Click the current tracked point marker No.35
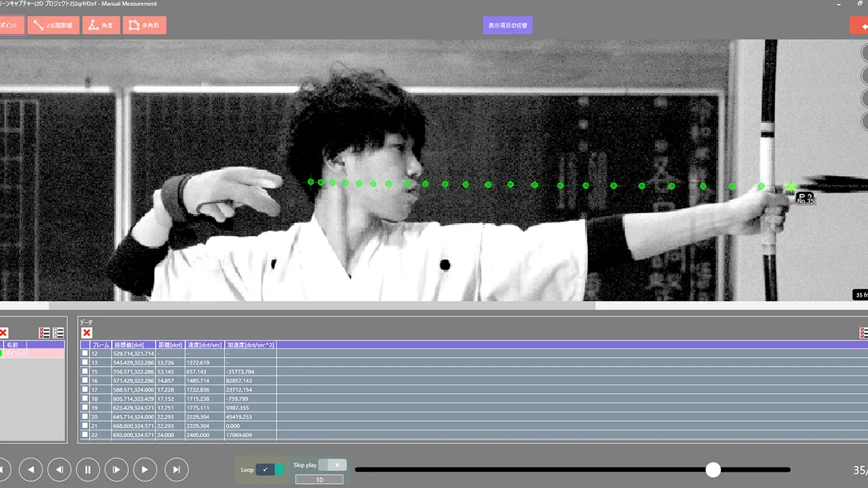Image resolution: width=868 pixels, height=488 pixels. [x=791, y=186]
